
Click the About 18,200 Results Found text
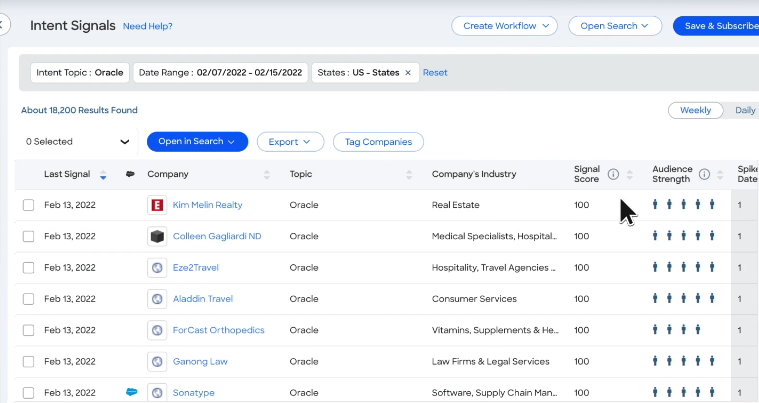tap(79, 110)
